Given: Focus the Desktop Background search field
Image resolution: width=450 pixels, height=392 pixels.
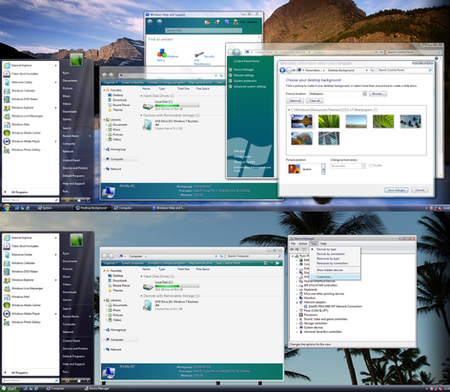Looking at the screenshot, I should coord(405,70).
